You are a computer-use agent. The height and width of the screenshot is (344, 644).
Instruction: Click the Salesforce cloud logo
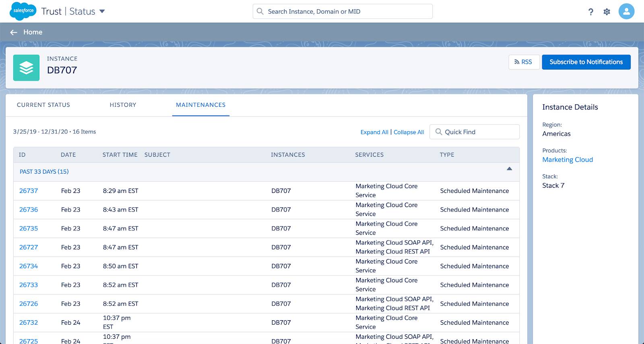pyautogui.click(x=23, y=11)
